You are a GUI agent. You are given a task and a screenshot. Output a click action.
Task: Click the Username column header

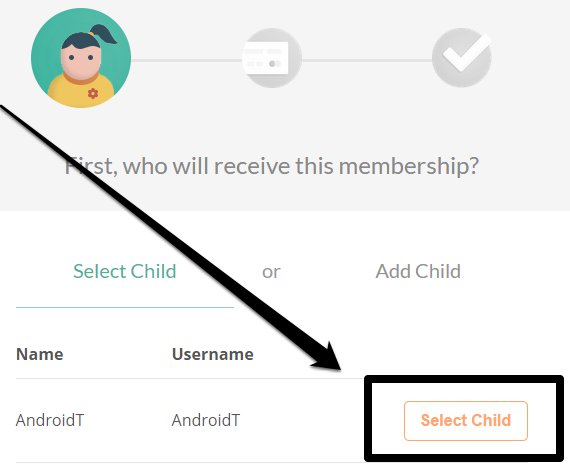pyautogui.click(x=213, y=354)
